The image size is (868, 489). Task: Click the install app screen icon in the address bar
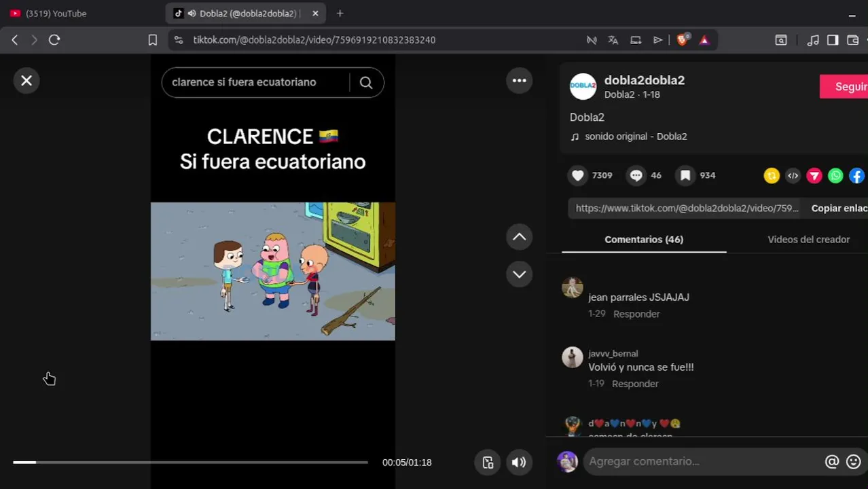click(x=636, y=40)
